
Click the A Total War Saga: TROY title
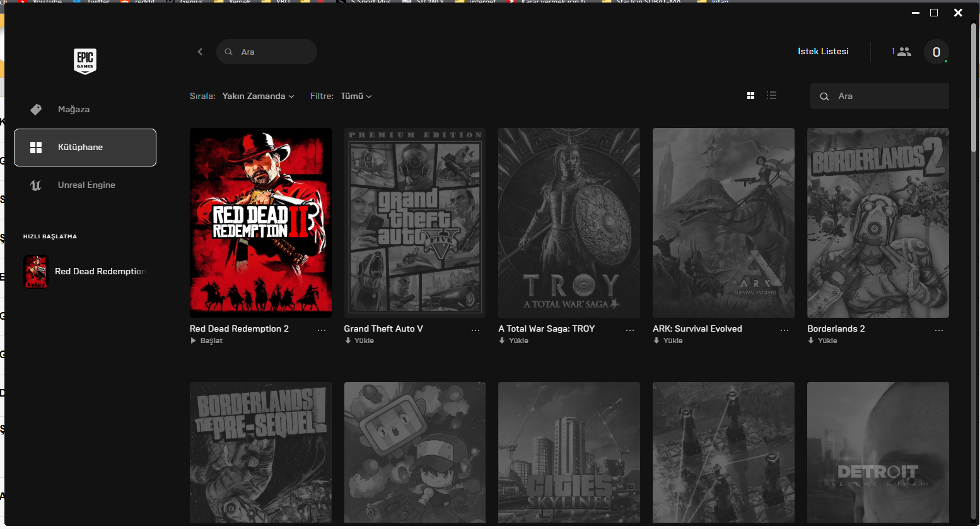[x=546, y=328]
